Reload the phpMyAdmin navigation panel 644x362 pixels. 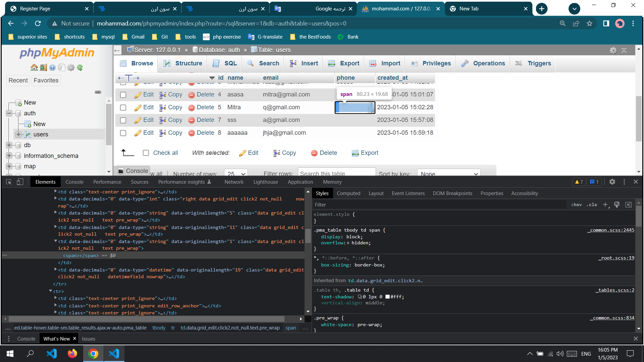80,68
